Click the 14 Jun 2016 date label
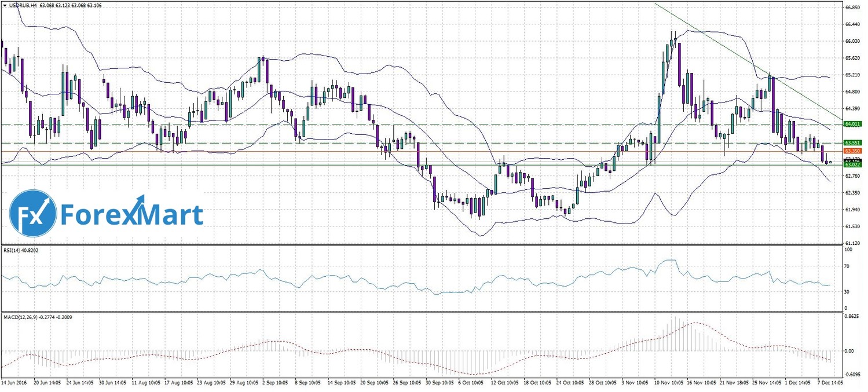Image resolution: width=868 pixels, height=392 pixels. click(15, 383)
